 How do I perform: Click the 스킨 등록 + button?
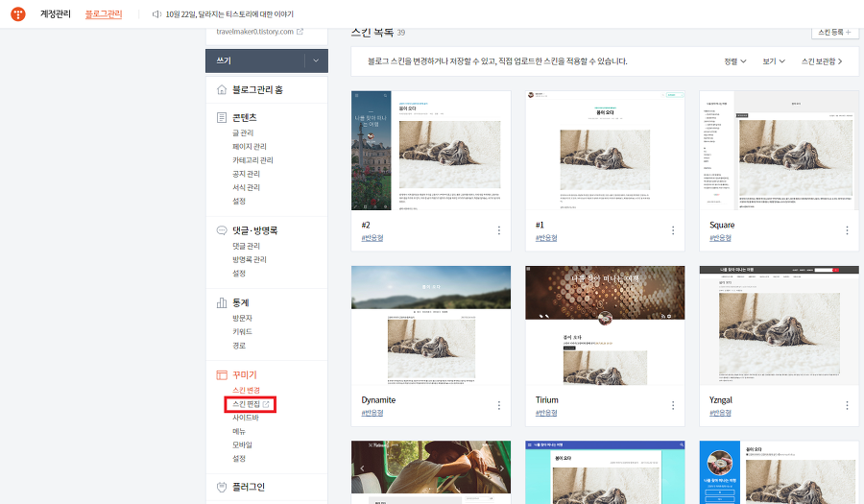pyautogui.click(x=834, y=32)
